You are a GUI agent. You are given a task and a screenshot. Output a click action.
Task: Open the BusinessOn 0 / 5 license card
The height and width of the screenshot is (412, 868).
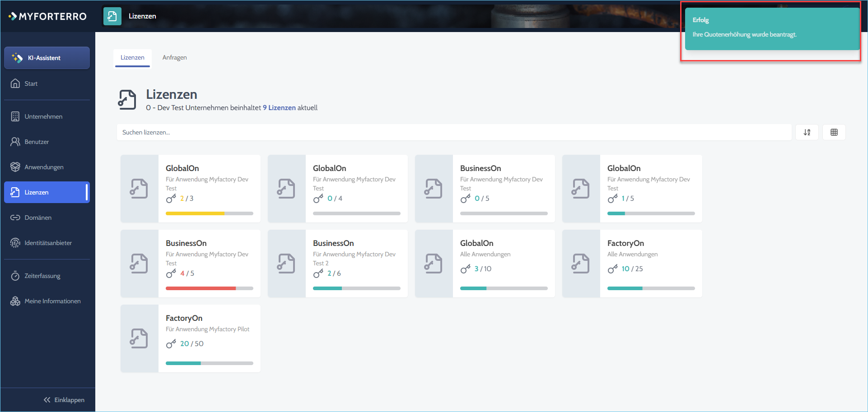(x=485, y=189)
